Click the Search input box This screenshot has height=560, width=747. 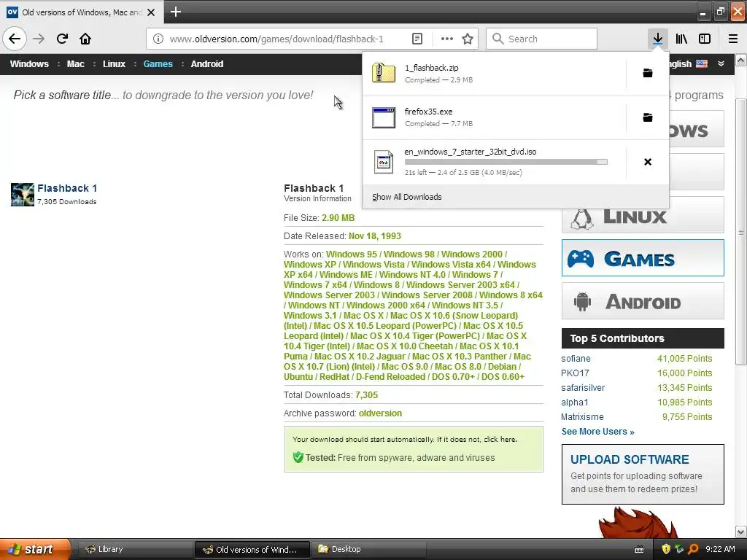pyautogui.click(x=541, y=39)
